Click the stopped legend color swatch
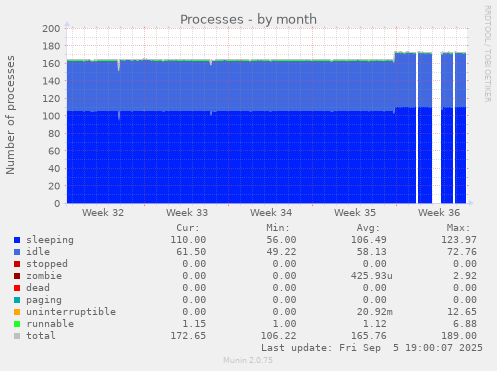Viewport: 497px width, 371px height. 17,264
